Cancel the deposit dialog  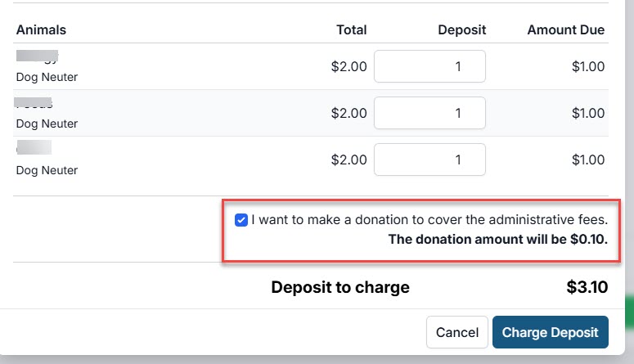click(x=456, y=333)
